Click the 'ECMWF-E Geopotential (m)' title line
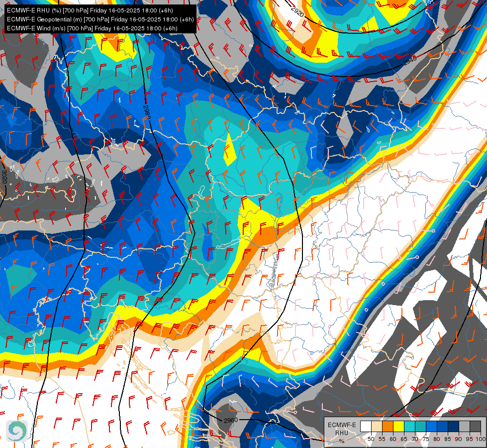Image resolution: width=487 pixels, height=448 pixels. pos(100,19)
